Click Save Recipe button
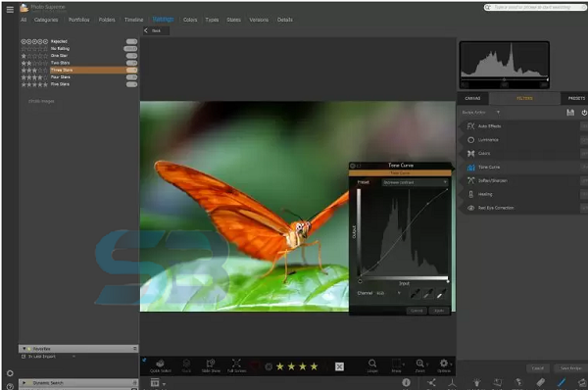This screenshot has width=588, height=390. (x=570, y=368)
